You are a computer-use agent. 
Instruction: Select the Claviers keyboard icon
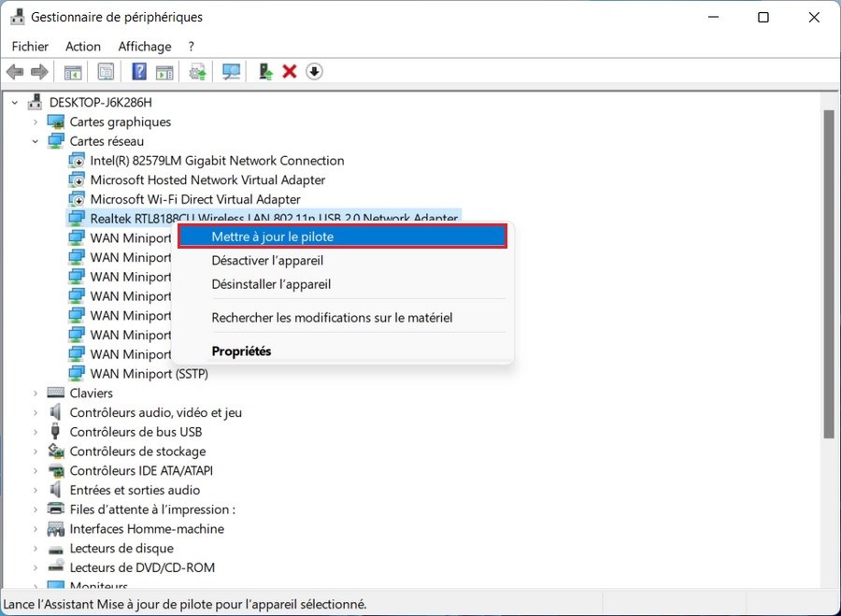coord(56,393)
